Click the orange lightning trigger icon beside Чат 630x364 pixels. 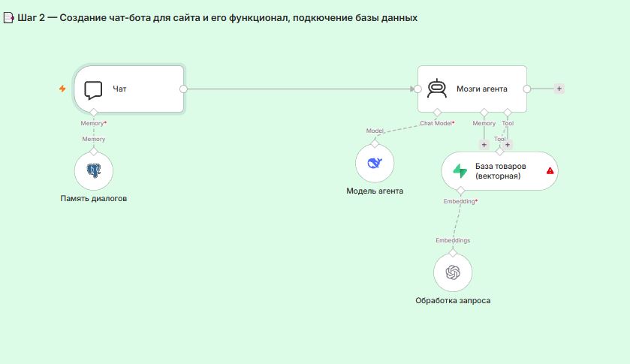pyautogui.click(x=62, y=89)
